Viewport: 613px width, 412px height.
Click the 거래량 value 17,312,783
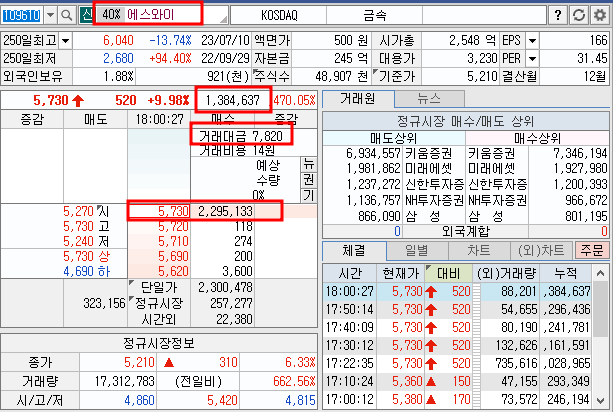125,381
